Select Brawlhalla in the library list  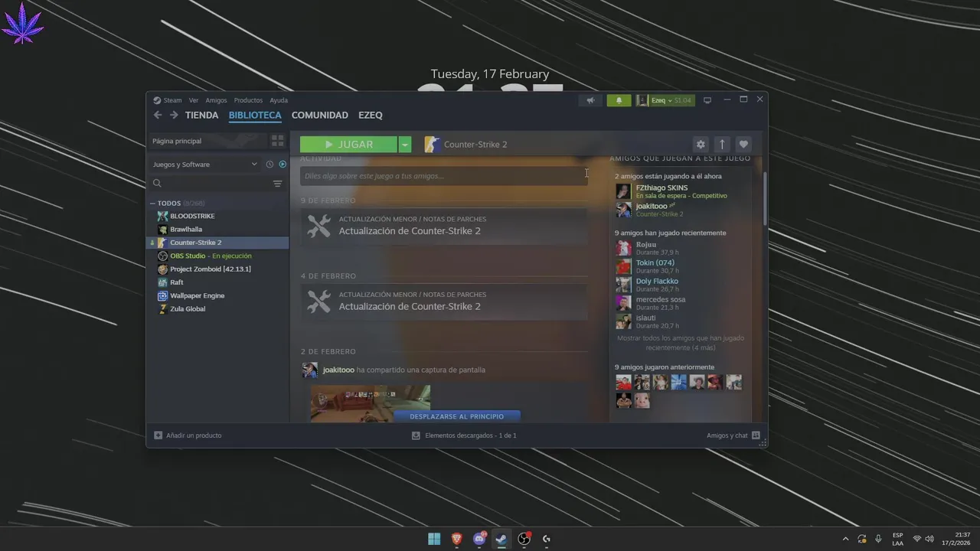186,230
